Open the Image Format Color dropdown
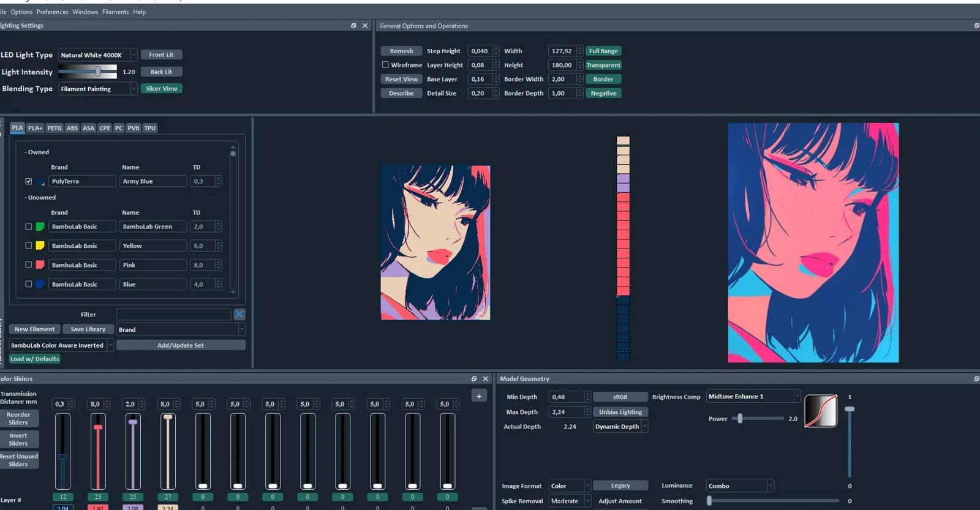980x510 pixels. [x=570, y=486]
